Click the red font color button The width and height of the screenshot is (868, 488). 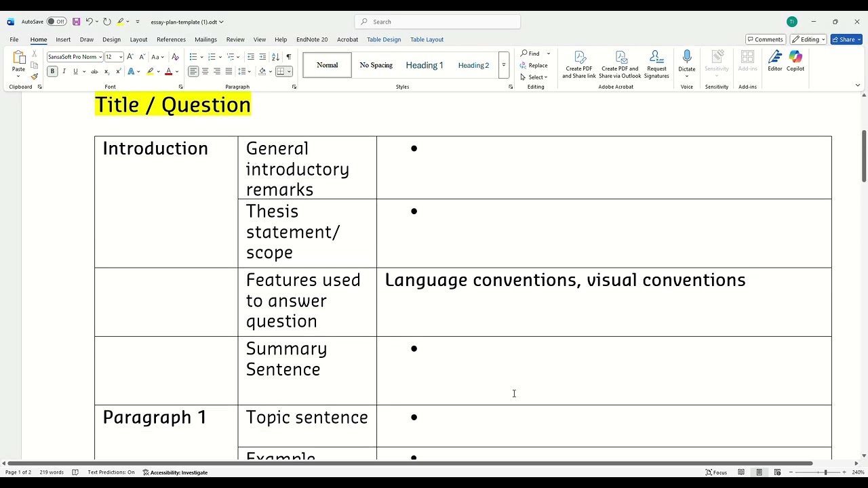coord(169,71)
